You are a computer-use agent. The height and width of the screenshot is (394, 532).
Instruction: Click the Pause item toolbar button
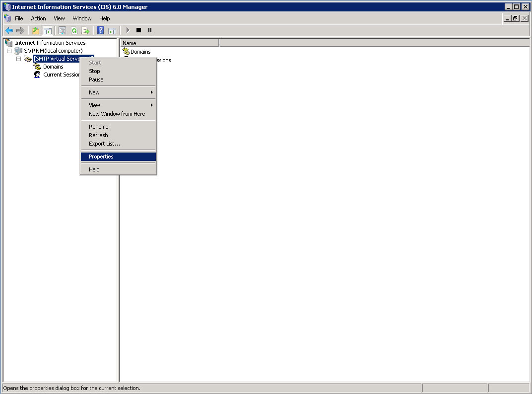(150, 30)
